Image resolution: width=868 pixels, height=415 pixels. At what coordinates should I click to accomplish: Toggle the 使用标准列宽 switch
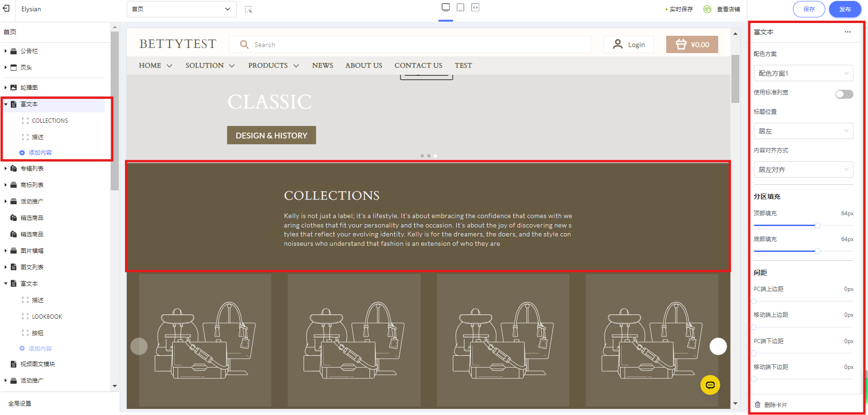click(x=844, y=94)
